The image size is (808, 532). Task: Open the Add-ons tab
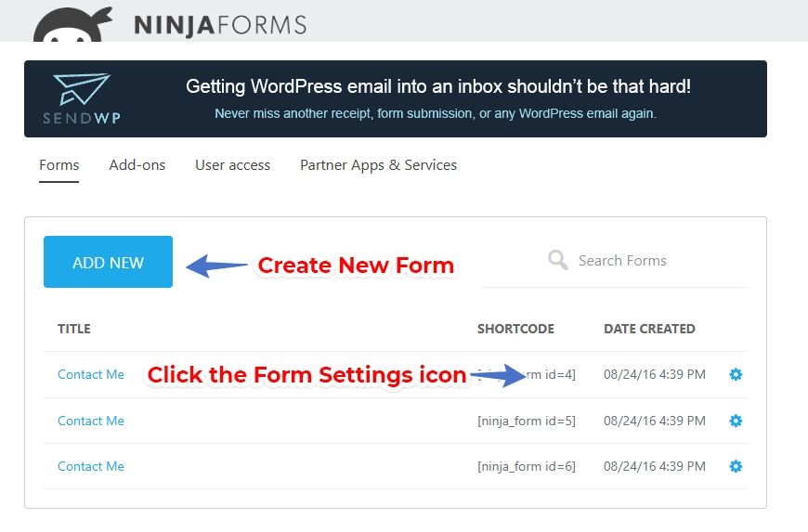pyautogui.click(x=137, y=165)
